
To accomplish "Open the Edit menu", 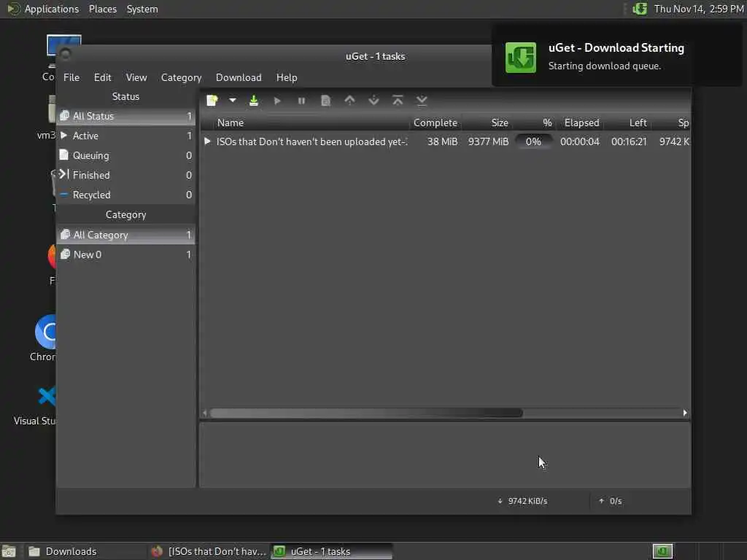I will tap(102, 77).
